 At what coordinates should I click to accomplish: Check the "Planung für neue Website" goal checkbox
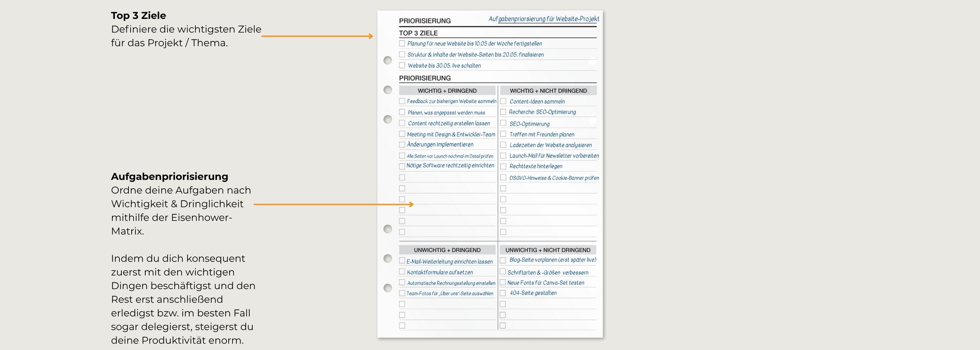402,44
